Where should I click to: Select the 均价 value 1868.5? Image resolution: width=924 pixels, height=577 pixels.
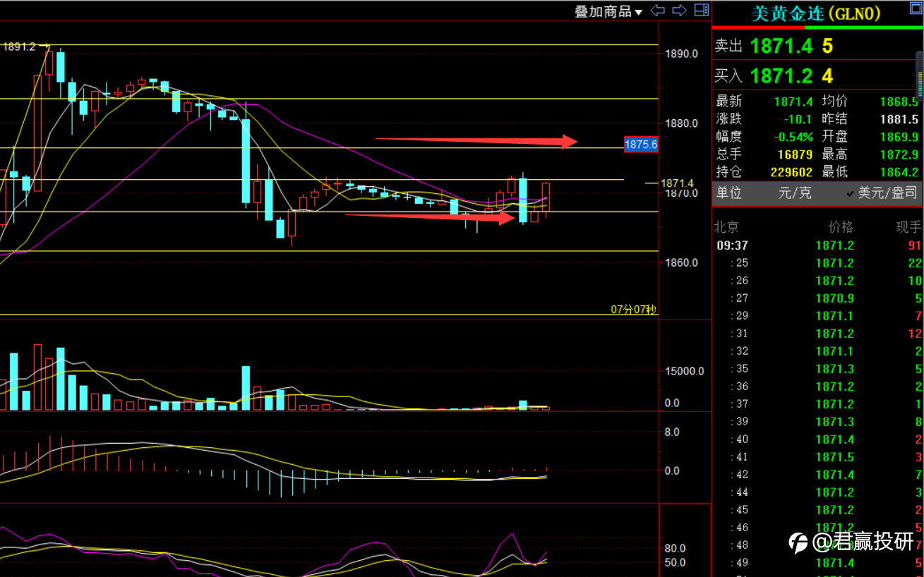point(900,102)
